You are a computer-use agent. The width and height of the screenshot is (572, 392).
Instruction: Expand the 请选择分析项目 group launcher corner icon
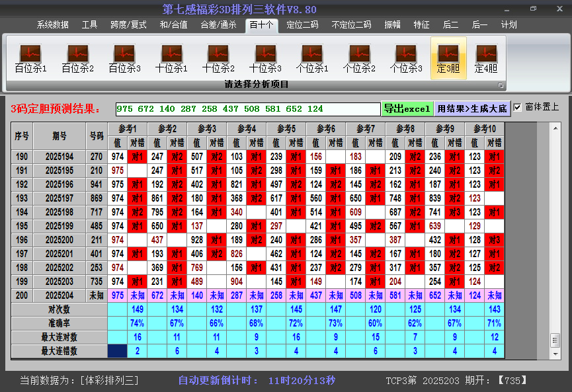point(501,85)
